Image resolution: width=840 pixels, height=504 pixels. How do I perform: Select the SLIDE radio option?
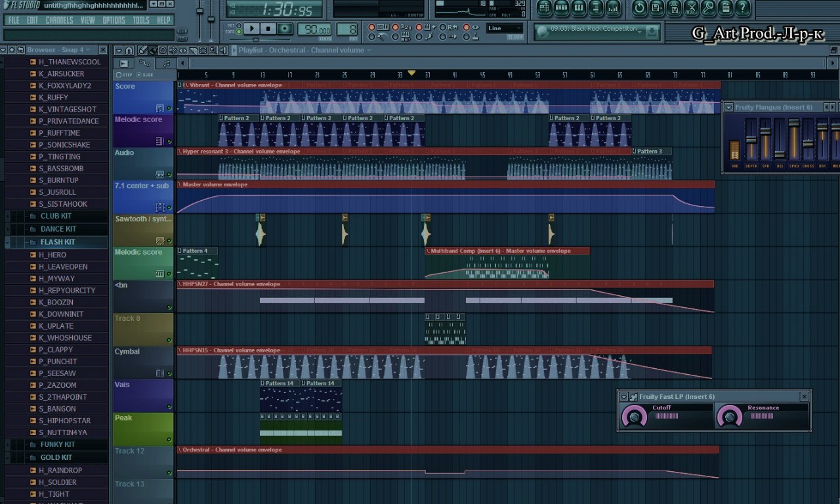coord(138,75)
